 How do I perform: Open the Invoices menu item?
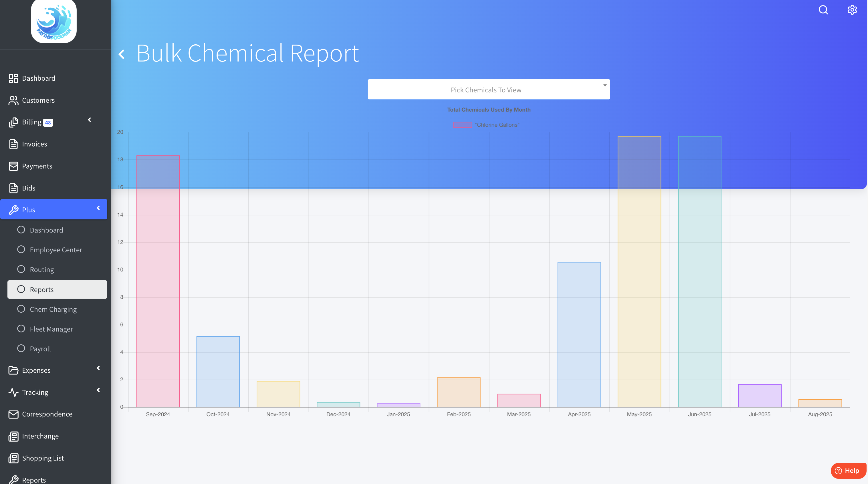[x=34, y=144]
